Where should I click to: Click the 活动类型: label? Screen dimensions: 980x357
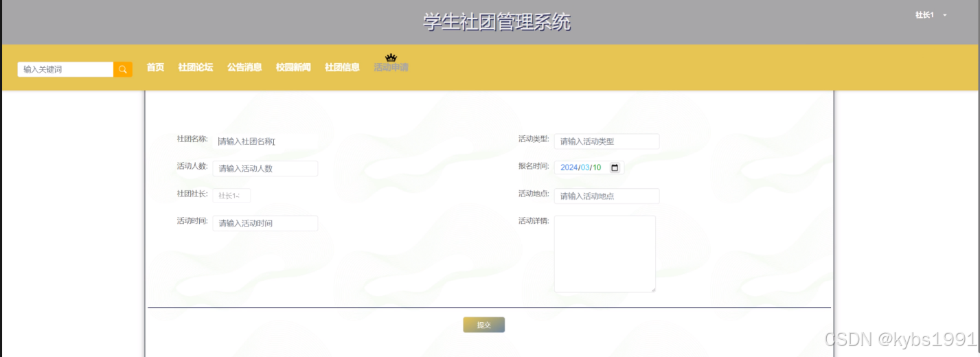tap(534, 139)
